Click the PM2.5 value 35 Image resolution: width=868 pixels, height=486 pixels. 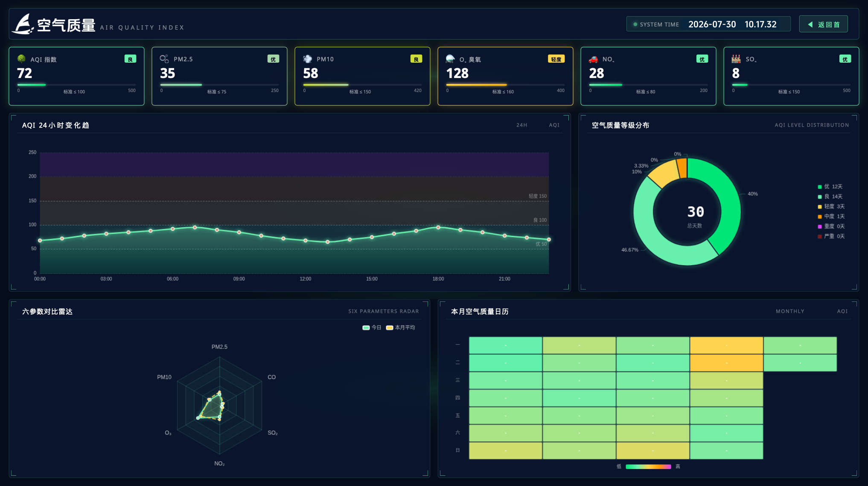coord(168,73)
